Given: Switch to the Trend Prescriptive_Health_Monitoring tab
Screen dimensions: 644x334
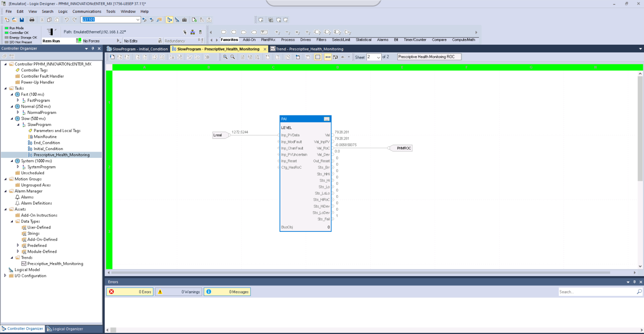Looking at the screenshot, I should (x=307, y=49).
